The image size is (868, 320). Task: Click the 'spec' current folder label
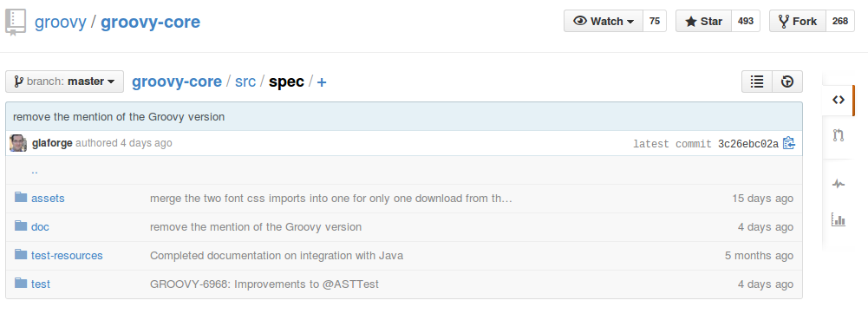pyautogui.click(x=286, y=82)
